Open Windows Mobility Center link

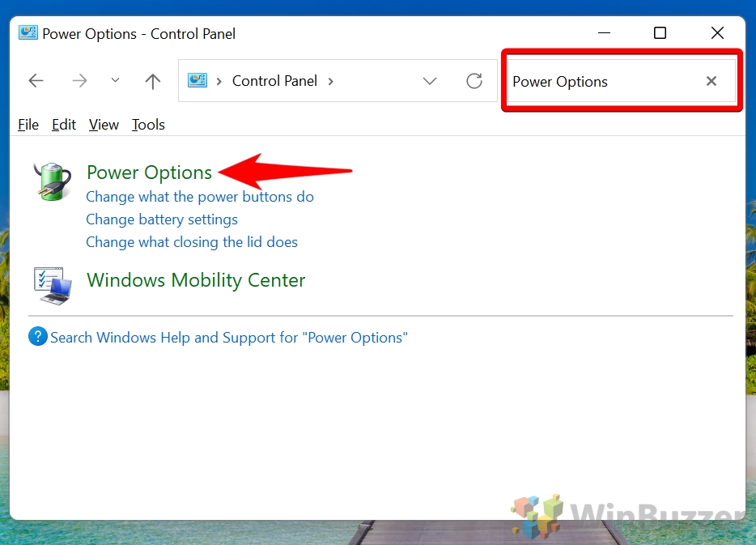pyautogui.click(x=196, y=280)
